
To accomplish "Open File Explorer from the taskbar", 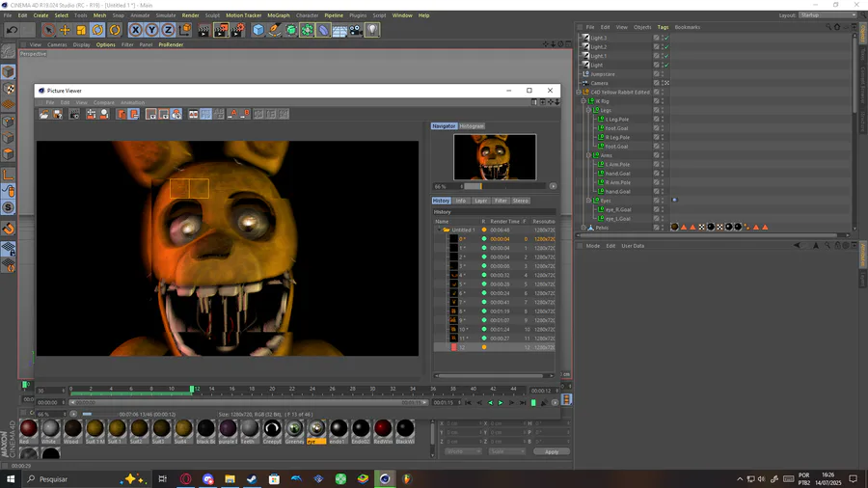I will pos(230,479).
